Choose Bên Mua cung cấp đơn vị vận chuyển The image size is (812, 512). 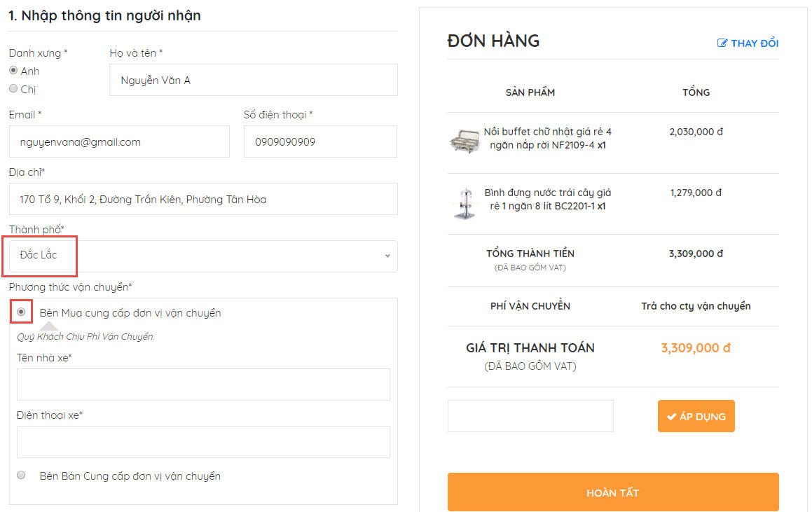pos(22,312)
